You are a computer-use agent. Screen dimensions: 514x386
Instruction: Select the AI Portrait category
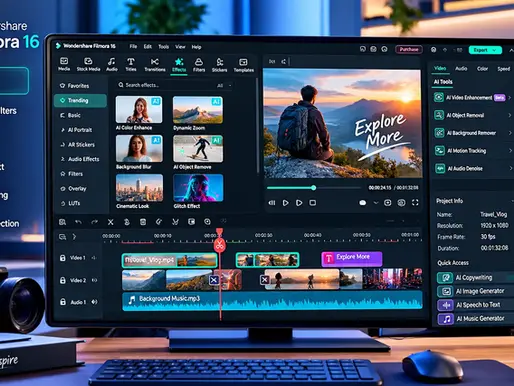(80, 130)
